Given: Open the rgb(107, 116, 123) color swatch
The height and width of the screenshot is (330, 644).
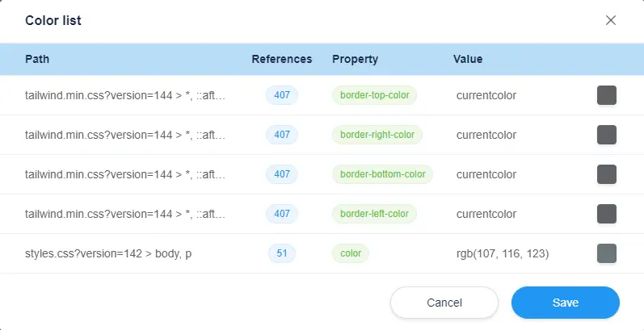Looking at the screenshot, I should (x=606, y=253).
